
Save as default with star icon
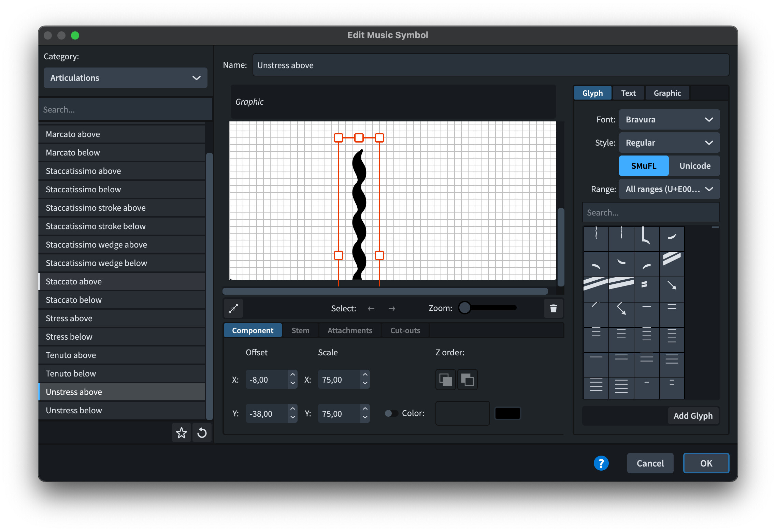181,433
